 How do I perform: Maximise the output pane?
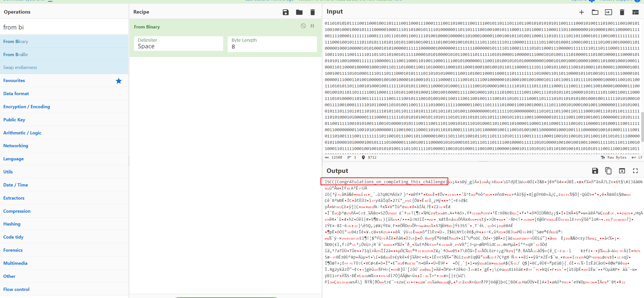coord(635,171)
